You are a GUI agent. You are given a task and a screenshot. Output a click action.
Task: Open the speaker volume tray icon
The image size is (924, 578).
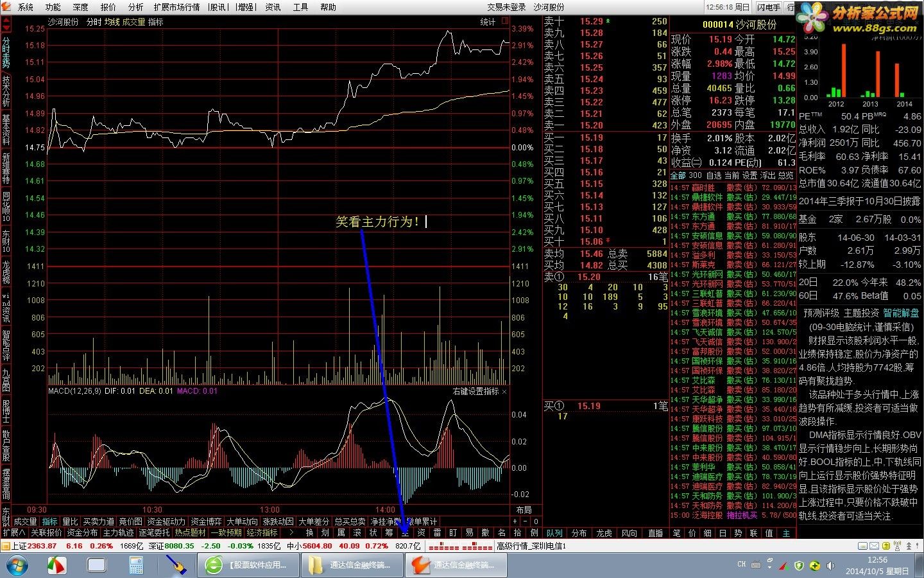(x=829, y=566)
